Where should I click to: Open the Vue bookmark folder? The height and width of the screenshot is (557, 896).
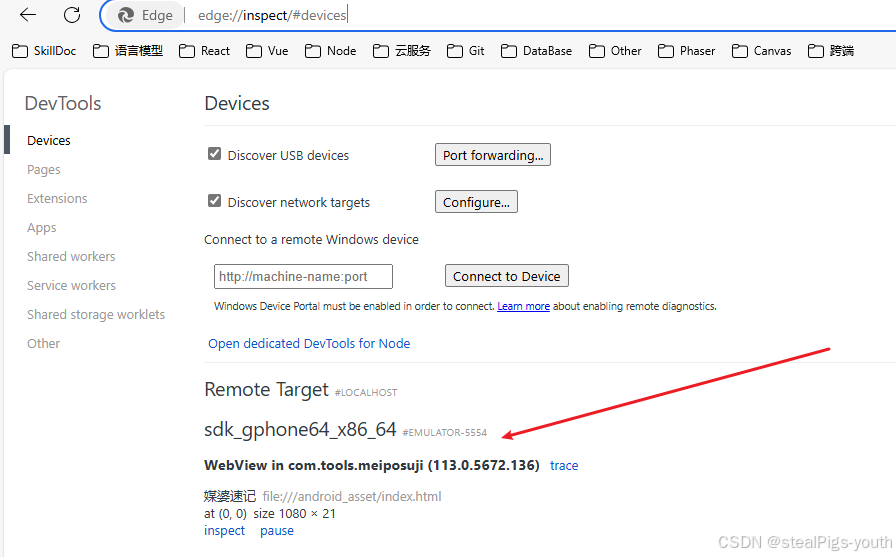[x=267, y=51]
